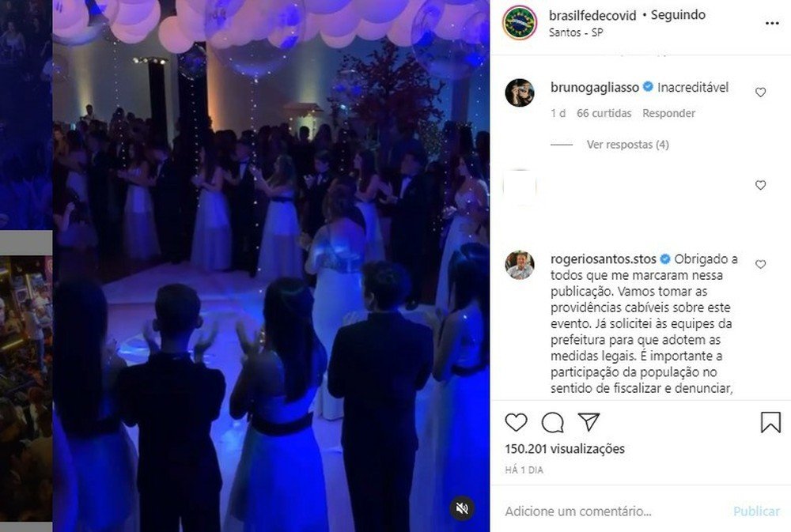This screenshot has width=791, height=532.
Task: Click Responder under brunogagliasso's comment
Action: pos(668,114)
